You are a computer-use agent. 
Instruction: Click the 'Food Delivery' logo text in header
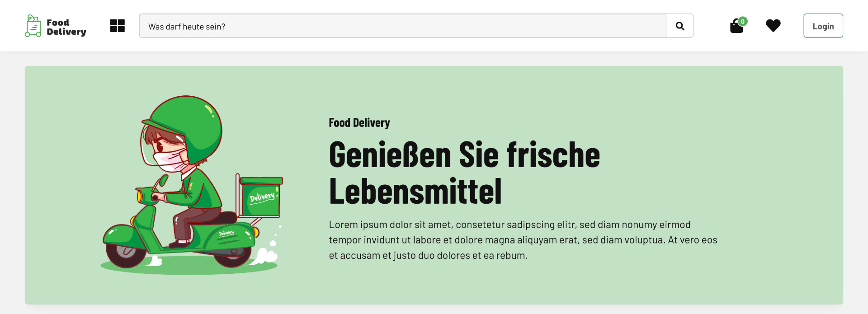(x=66, y=27)
